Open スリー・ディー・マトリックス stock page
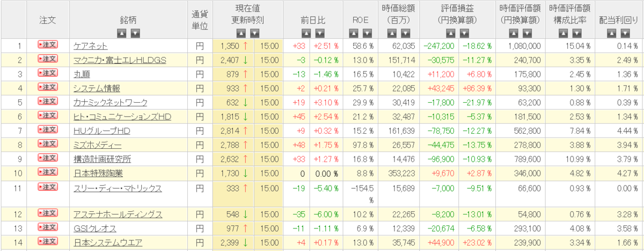The height and width of the screenshot is (251, 644). [118, 188]
